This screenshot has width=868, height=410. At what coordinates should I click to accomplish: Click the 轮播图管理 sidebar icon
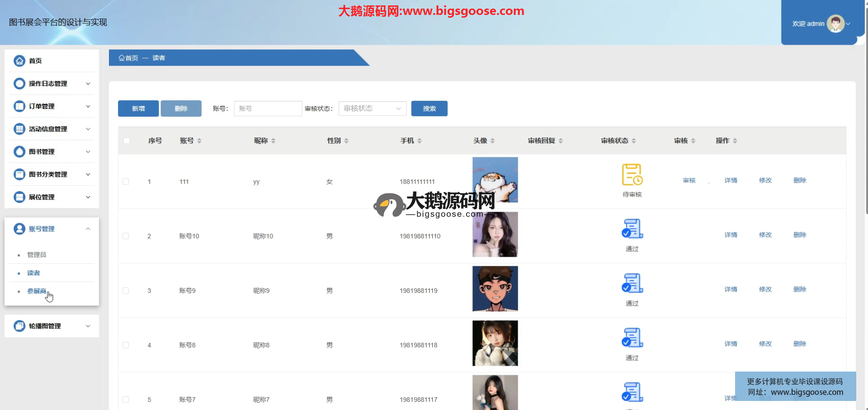(19, 326)
